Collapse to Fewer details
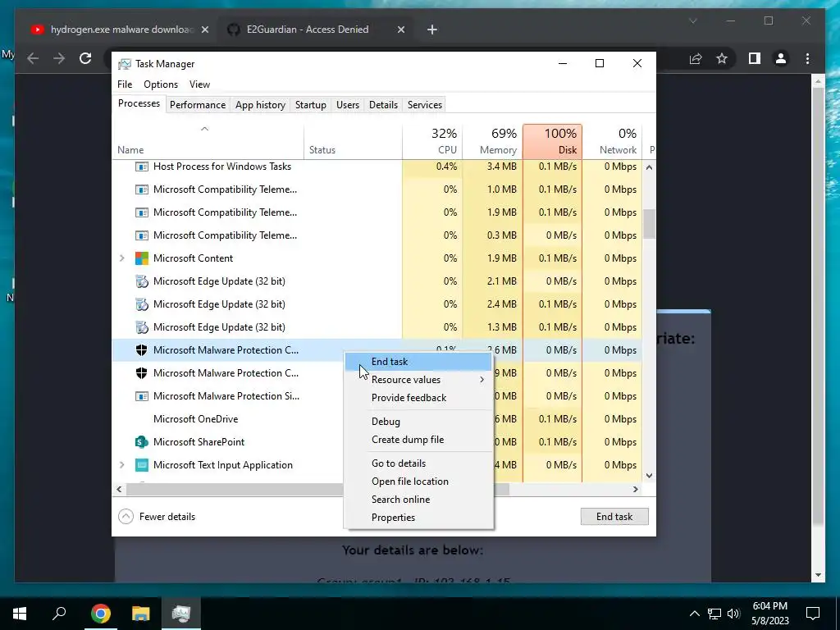The width and height of the screenshot is (840, 630). [157, 517]
